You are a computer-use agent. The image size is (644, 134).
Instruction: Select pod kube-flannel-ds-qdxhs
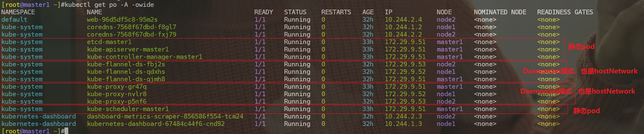(126, 72)
